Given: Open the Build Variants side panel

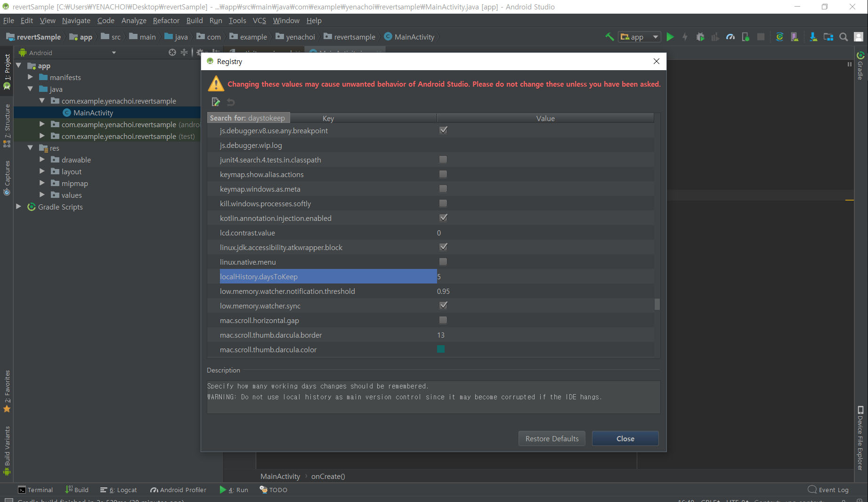Looking at the screenshot, I should click(x=7, y=451).
